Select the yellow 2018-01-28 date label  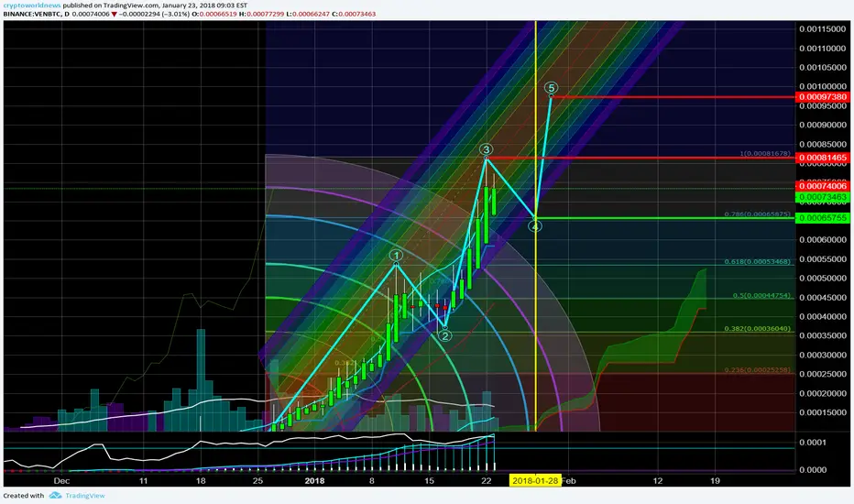[x=535, y=480]
